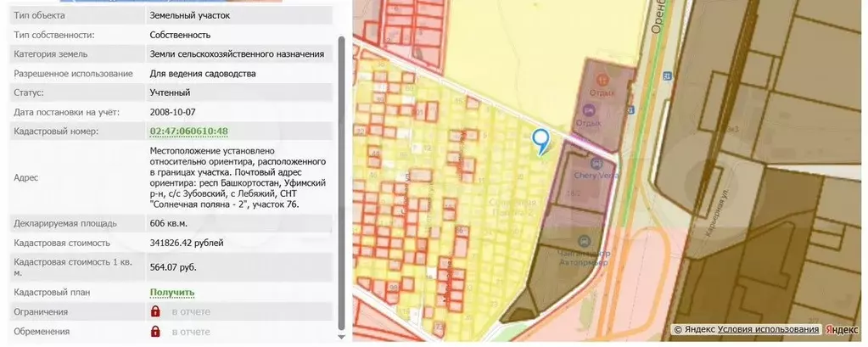Viewport: 868px width, 347px height.
Task: Select 'Для ведения садоводства' value
Action: pos(203,74)
